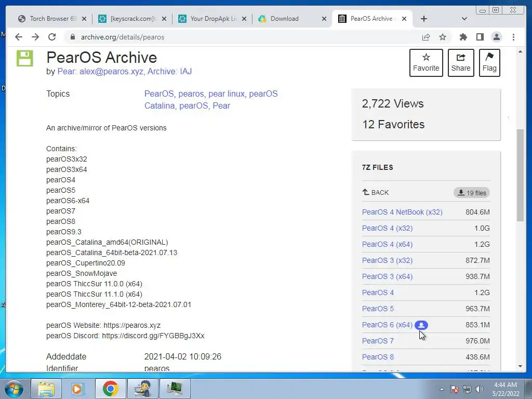Download PearOS 4 (x32) file
The image size is (532, 399).
pos(387,228)
